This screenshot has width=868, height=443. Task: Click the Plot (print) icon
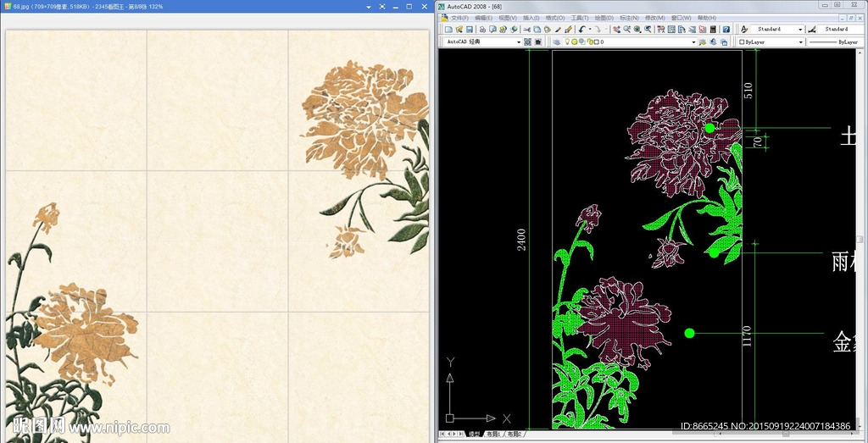click(x=482, y=30)
